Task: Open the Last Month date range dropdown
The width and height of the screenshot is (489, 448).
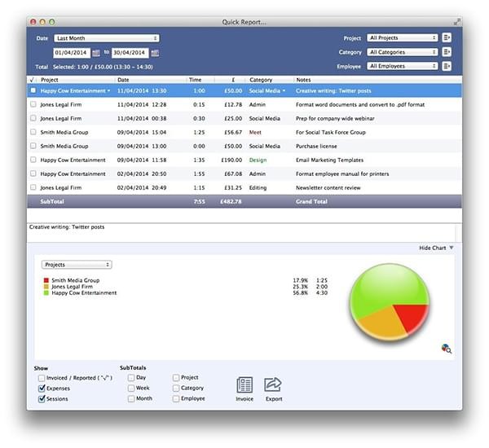Action: coord(107,38)
